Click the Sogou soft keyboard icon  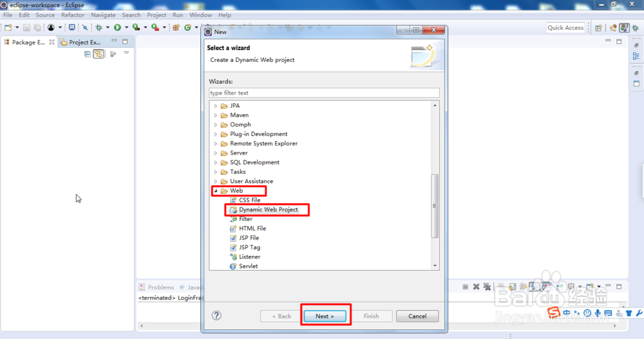click(609, 313)
